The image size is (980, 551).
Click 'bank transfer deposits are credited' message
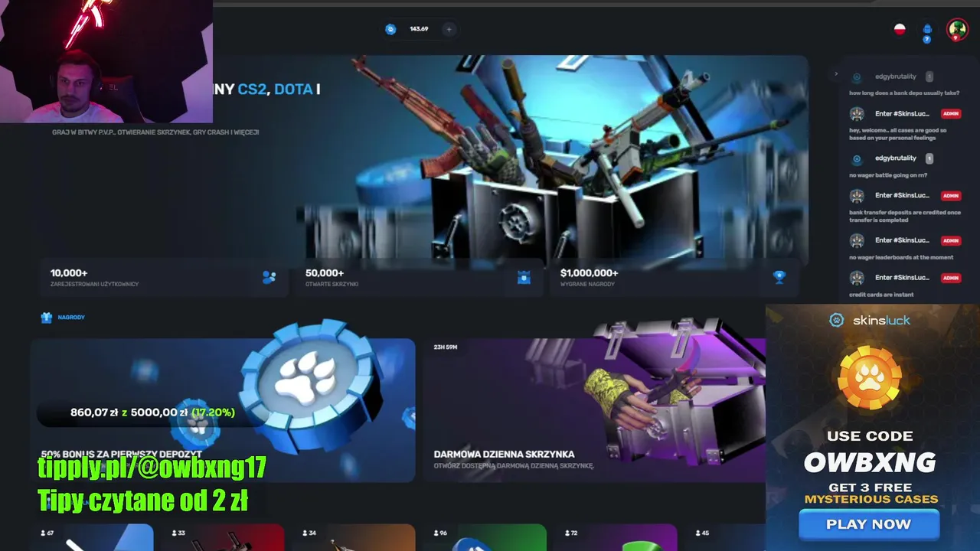tap(905, 216)
